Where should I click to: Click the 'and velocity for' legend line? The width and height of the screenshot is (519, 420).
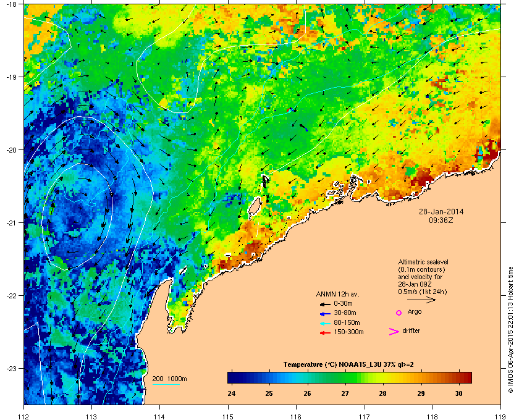pos(420,277)
